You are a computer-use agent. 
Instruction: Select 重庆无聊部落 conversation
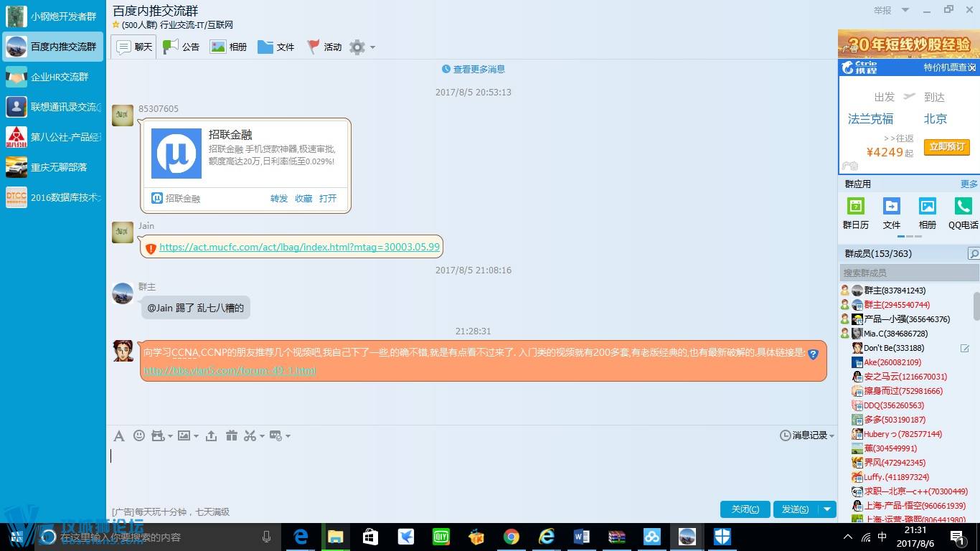click(x=53, y=167)
